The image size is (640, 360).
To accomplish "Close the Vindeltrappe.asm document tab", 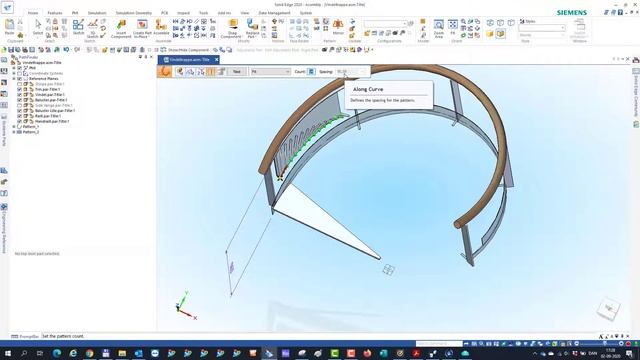I will [x=216, y=60].
